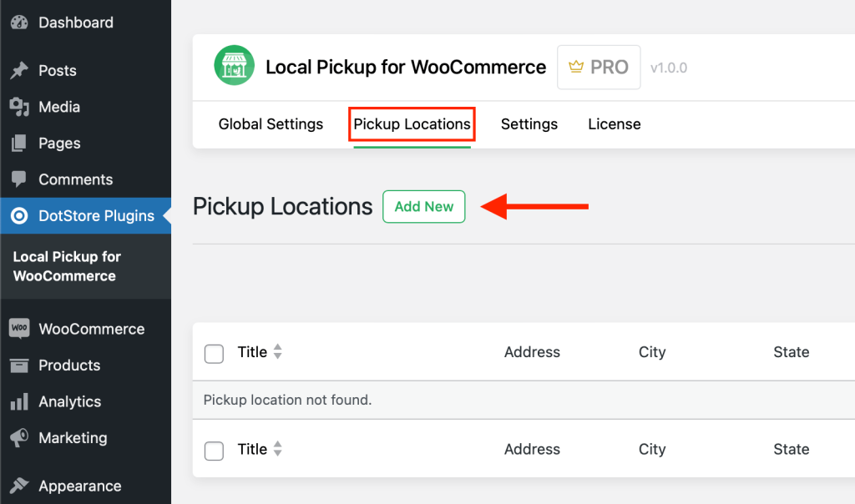Screen dimensions: 855x504
Task: Click the Posts pushpin icon
Action: tap(19, 71)
